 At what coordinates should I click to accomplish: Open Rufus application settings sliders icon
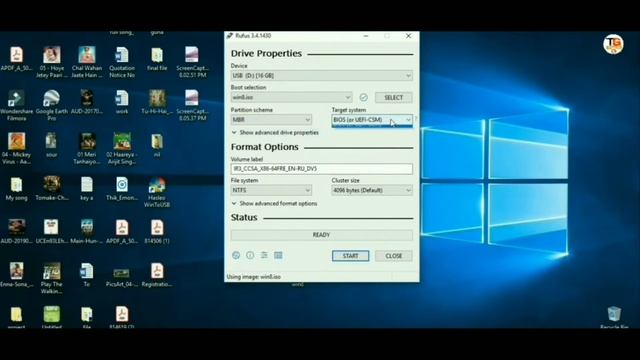pos(264,256)
